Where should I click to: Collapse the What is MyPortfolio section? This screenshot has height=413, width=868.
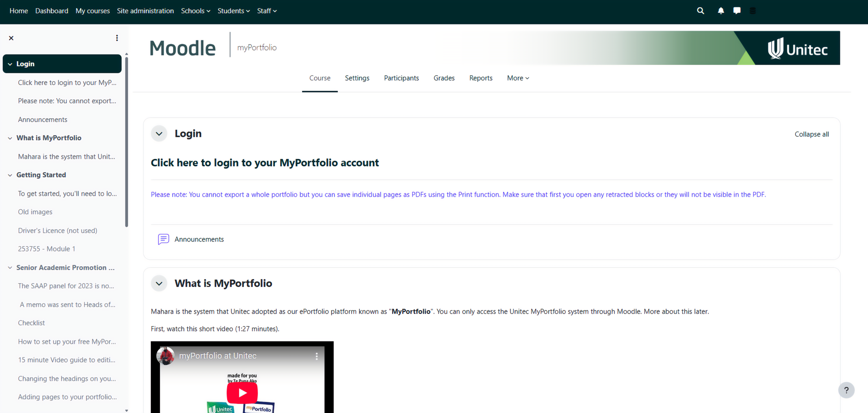(x=159, y=284)
